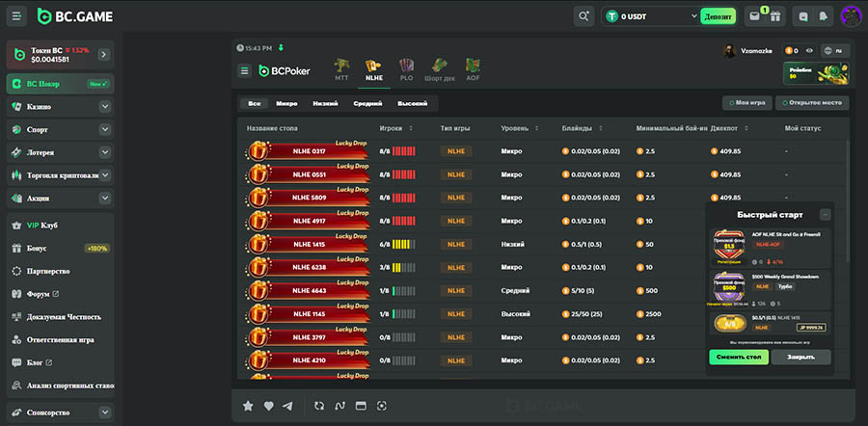Click the Telegram paper plane icon

287,406
